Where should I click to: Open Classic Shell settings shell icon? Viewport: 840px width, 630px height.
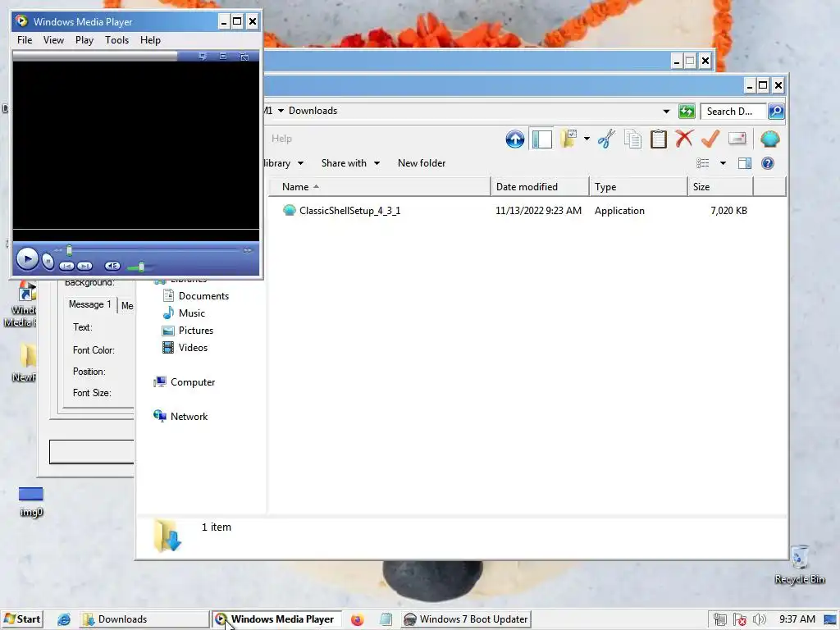click(x=769, y=139)
